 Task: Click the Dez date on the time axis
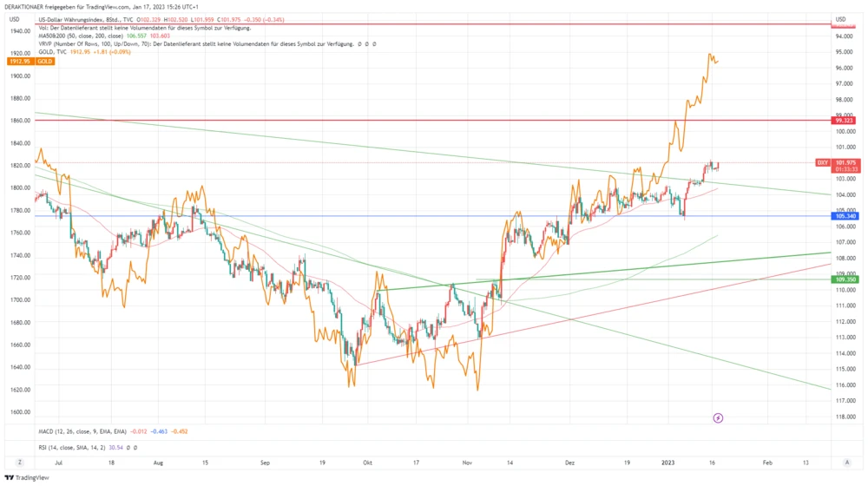tap(569, 463)
